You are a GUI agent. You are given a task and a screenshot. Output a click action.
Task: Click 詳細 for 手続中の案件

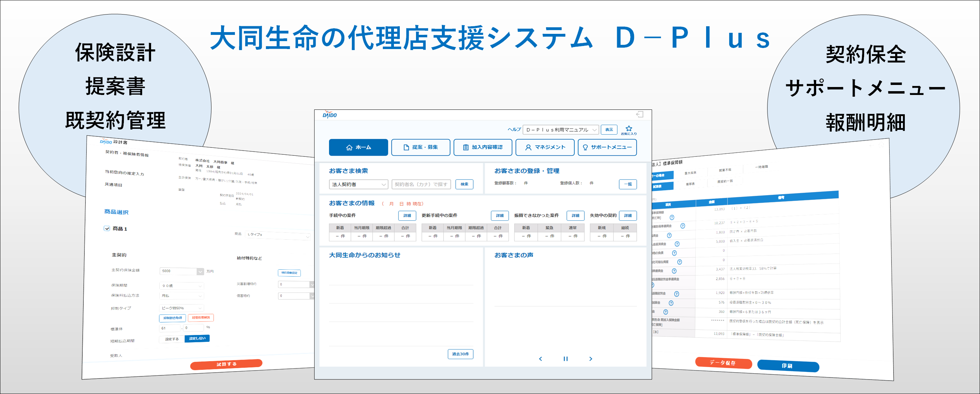point(407,216)
